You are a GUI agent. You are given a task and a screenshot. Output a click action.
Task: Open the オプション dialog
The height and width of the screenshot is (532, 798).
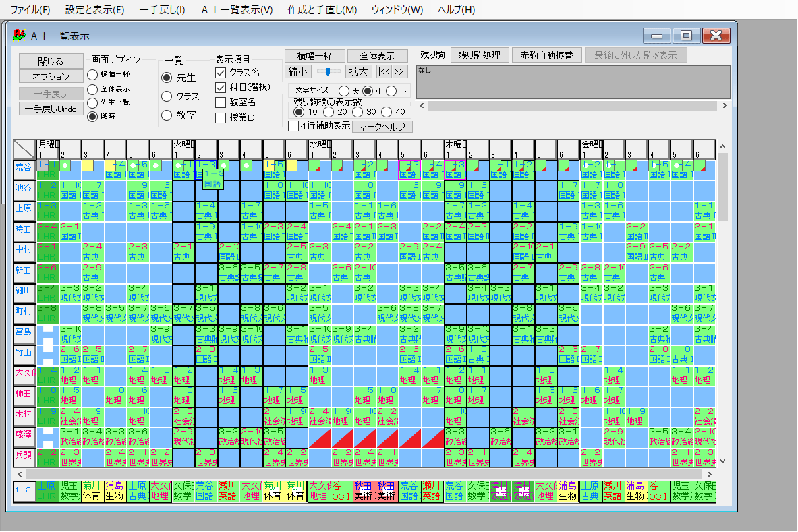[51, 76]
